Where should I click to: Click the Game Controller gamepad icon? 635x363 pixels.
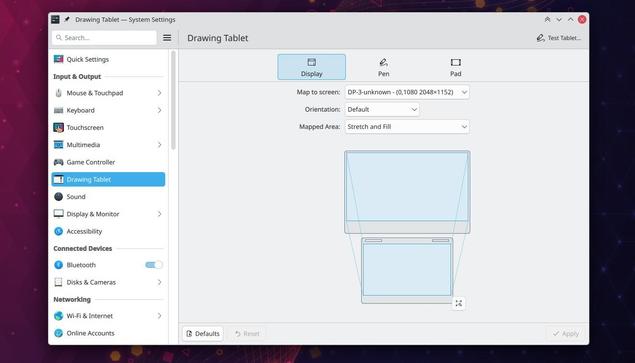pos(58,162)
